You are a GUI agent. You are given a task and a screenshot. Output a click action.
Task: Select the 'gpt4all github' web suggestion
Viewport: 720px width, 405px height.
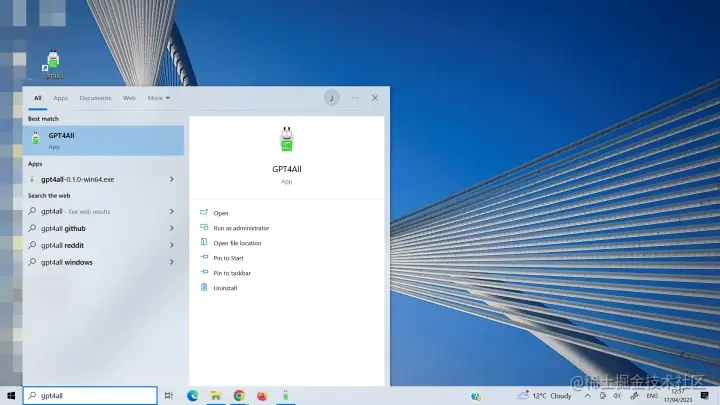tap(104, 228)
